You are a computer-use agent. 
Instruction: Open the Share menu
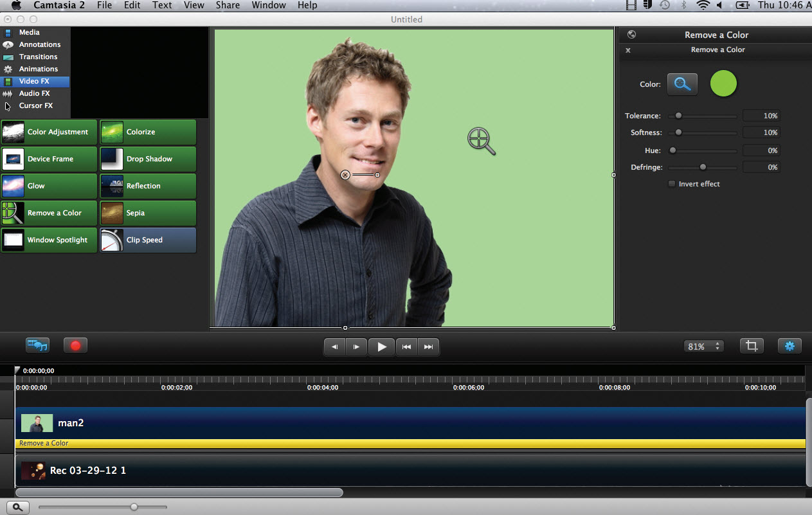coord(228,5)
